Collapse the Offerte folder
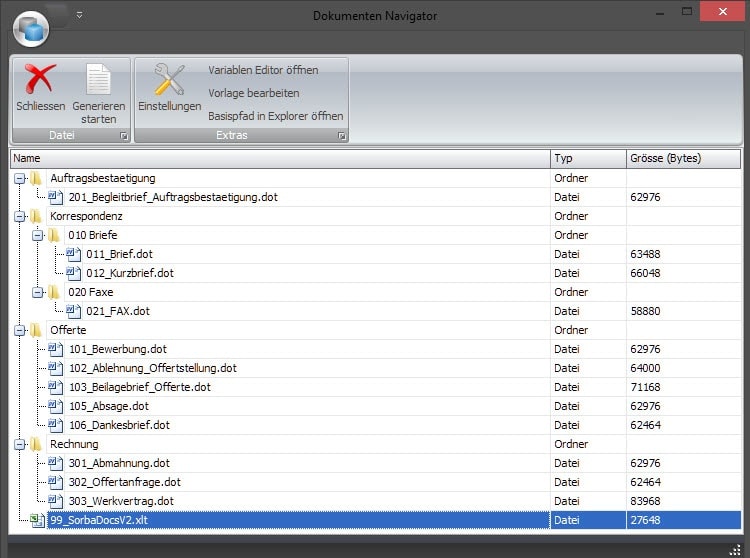750x558 pixels. pos(20,330)
